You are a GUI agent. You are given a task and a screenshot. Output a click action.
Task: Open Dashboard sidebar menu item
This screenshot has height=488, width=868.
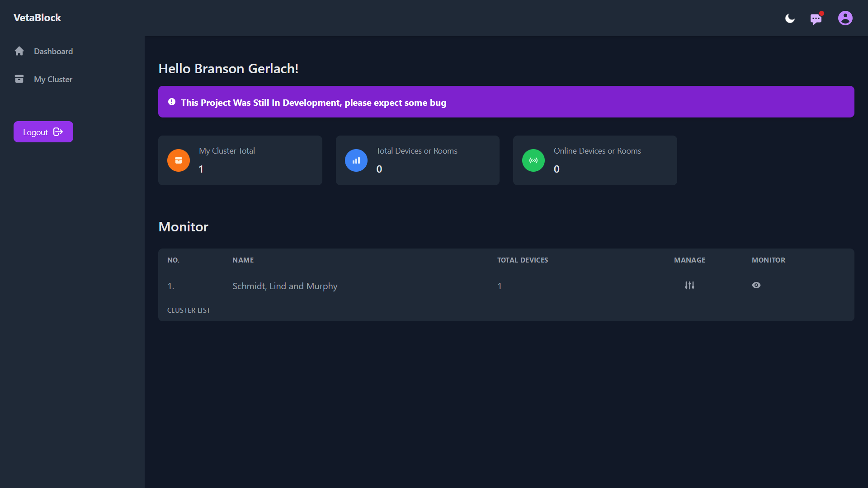pyautogui.click(x=53, y=51)
